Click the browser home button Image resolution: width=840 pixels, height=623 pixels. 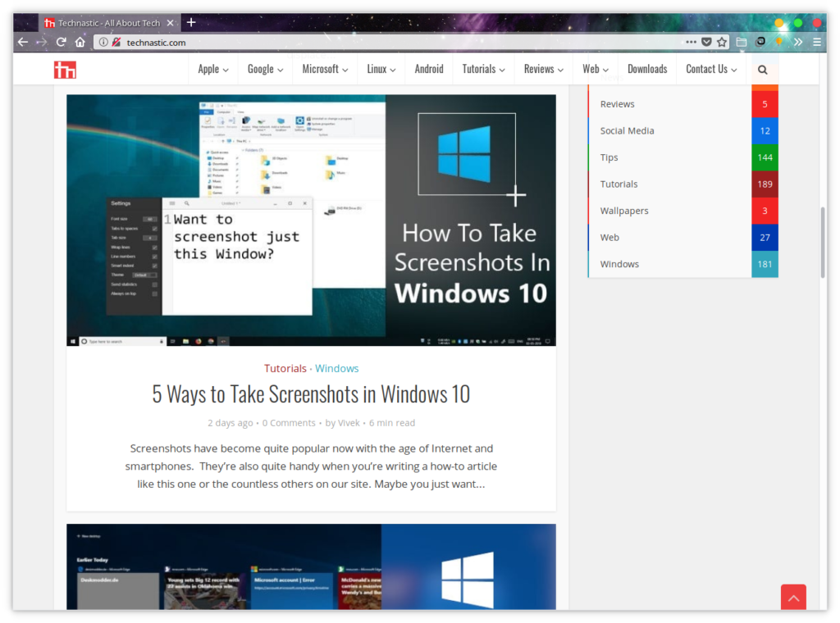(x=79, y=41)
